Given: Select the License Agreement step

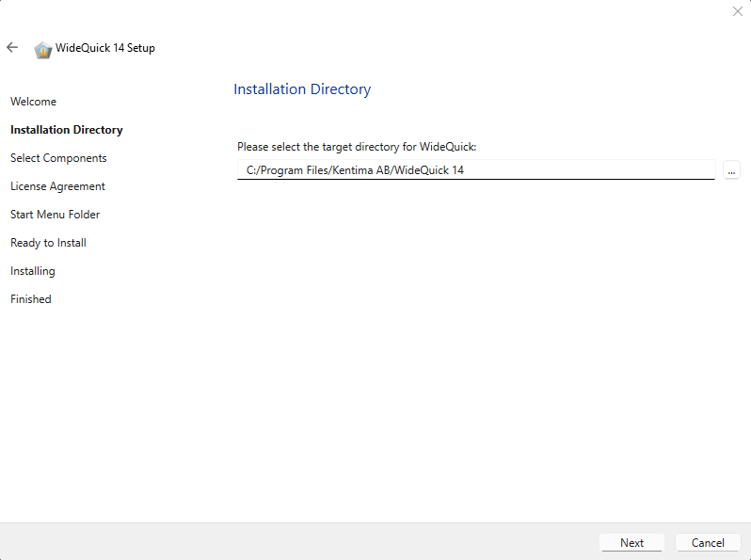Looking at the screenshot, I should [x=57, y=186].
